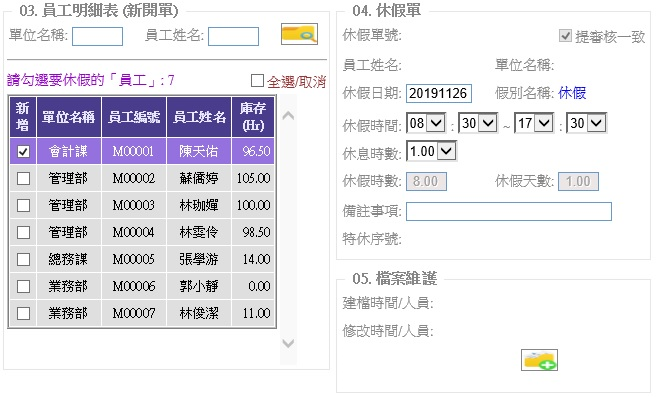656x397 pixels.
Task: Click the 總務課 unit cell
Action: (68, 259)
